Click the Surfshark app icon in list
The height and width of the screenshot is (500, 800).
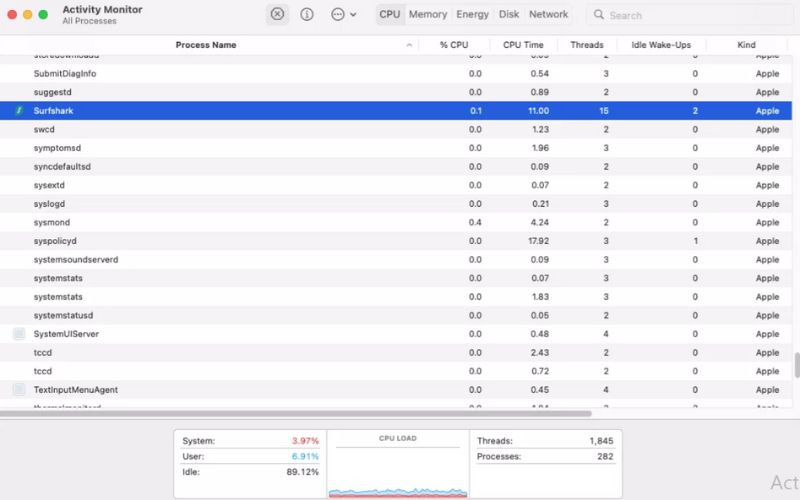click(x=18, y=111)
